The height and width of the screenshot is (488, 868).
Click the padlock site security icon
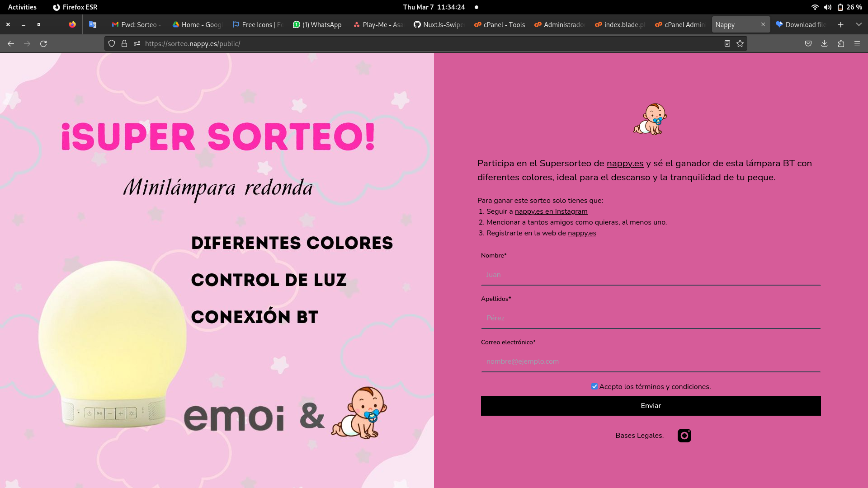coord(123,43)
